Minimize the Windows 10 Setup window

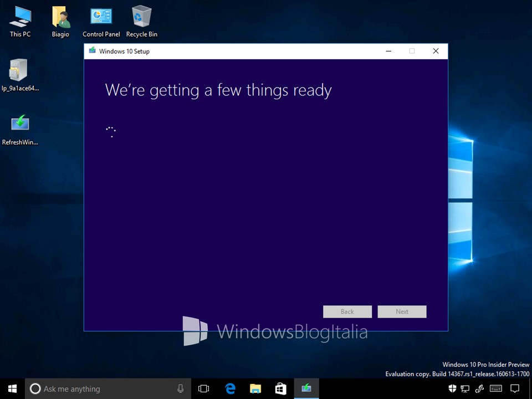coord(389,51)
